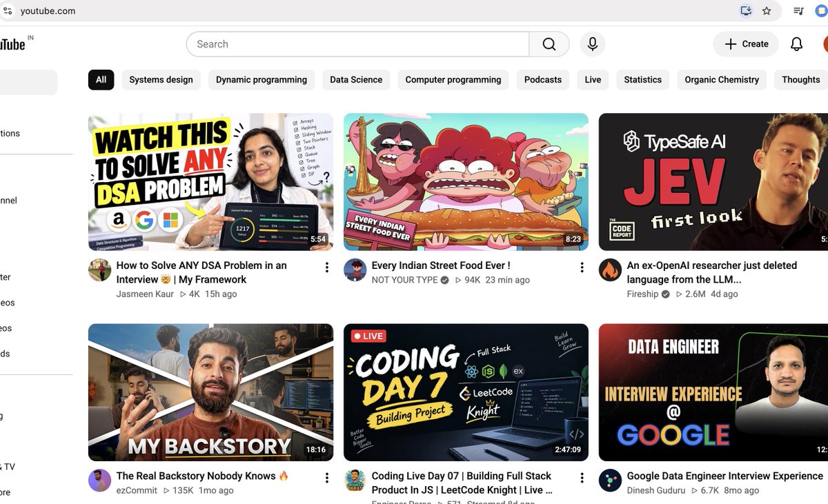Screen dimensions: 828x504
Task: Filter by Dynamic programming chip
Action: [262, 80]
